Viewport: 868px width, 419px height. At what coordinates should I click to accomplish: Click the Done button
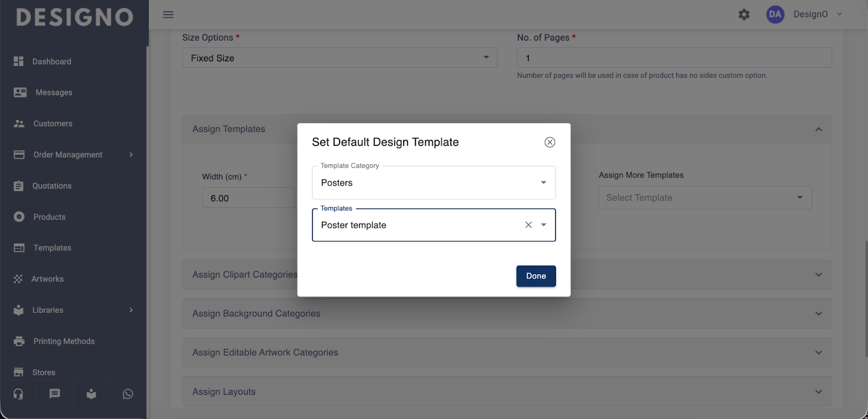coord(536,276)
